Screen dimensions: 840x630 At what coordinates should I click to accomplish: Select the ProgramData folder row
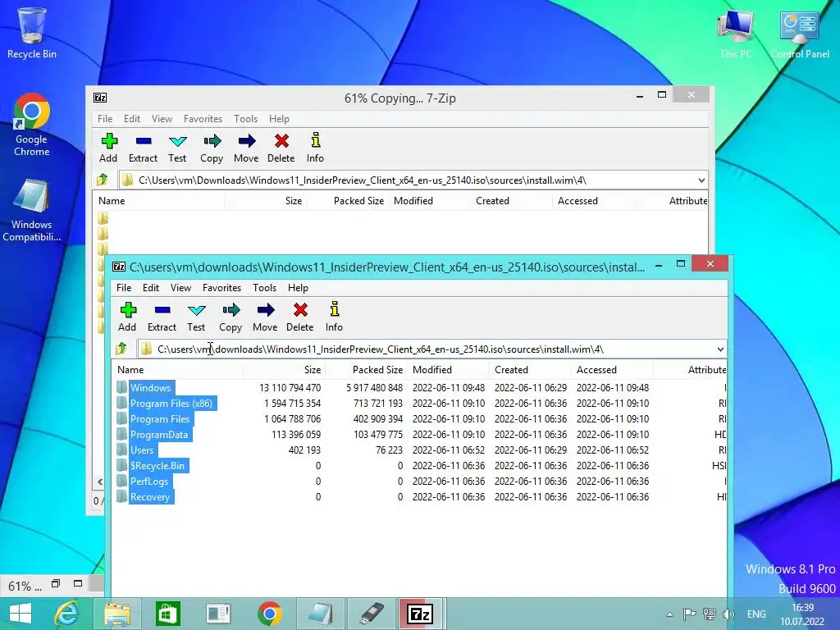[x=421, y=435]
